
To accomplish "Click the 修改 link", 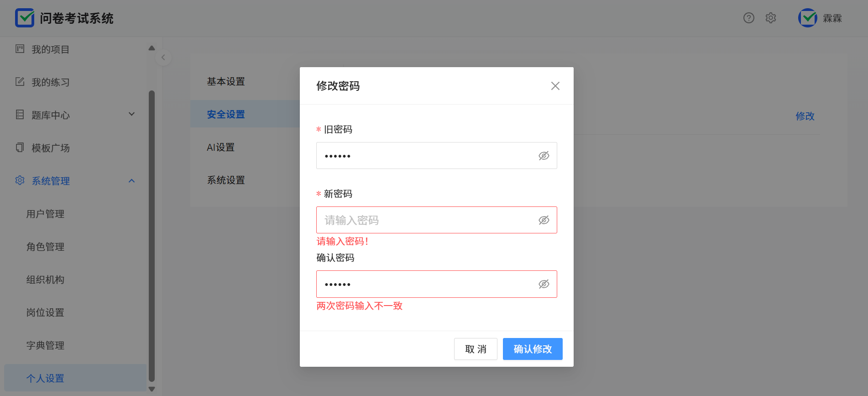I will 805,116.
